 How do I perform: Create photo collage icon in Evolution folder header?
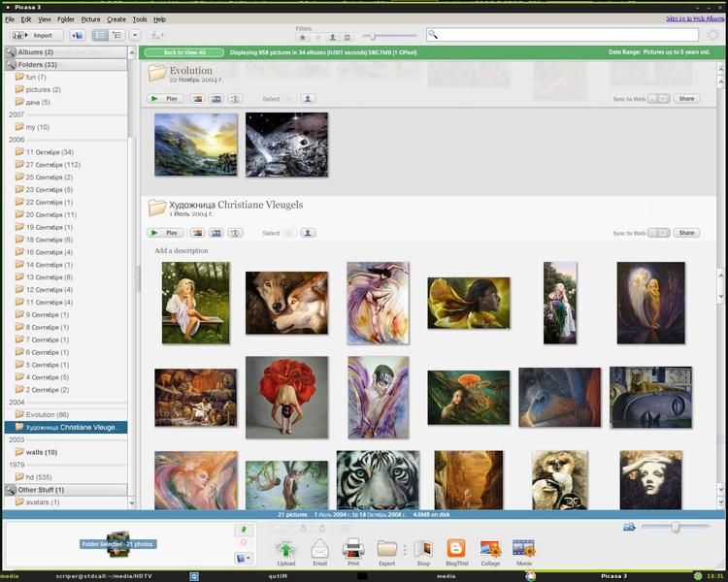tap(197, 99)
